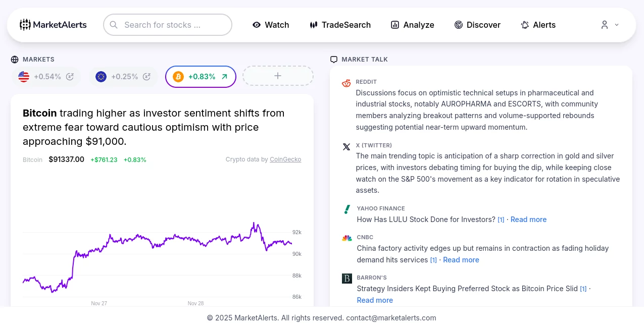Click the Reddit source icon

(346, 84)
